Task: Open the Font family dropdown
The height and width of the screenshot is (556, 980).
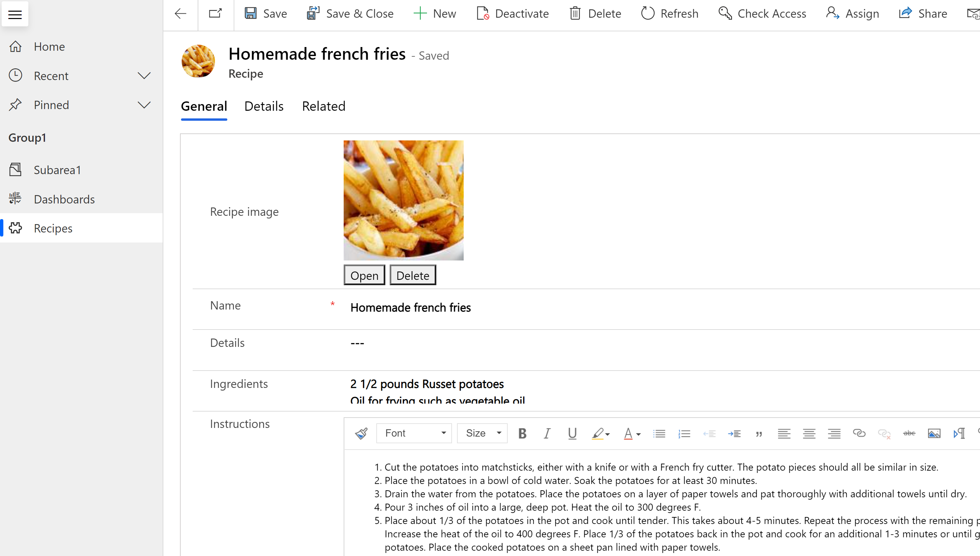Action: pos(413,433)
